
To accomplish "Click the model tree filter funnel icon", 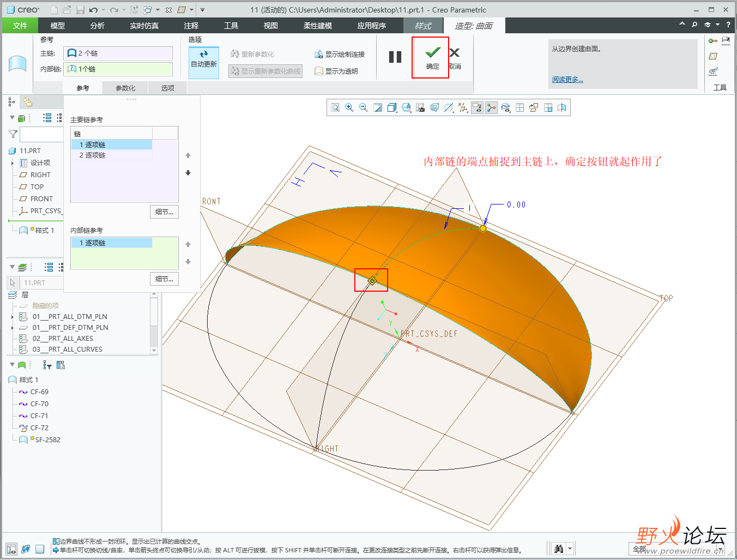I will [x=13, y=134].
